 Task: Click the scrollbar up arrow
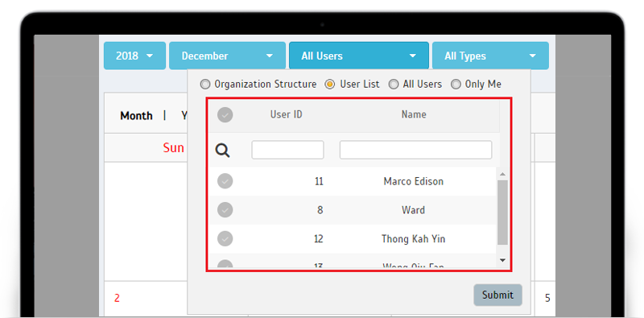point(502,174)
